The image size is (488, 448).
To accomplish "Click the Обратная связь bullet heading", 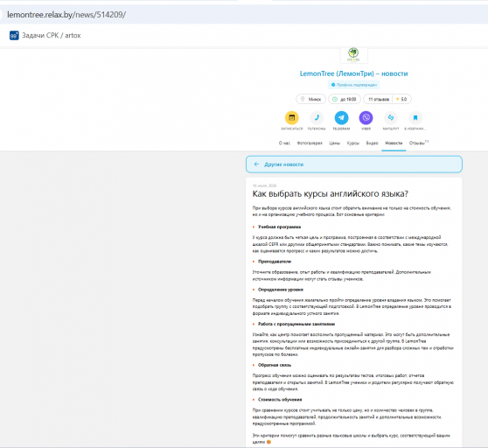I will coord(275,365).
